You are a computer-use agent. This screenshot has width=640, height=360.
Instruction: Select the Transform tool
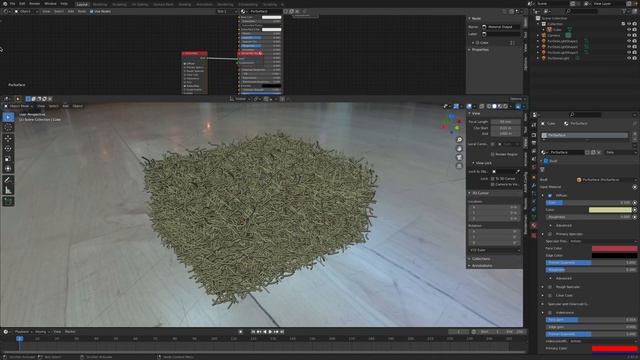coord(8,169)
